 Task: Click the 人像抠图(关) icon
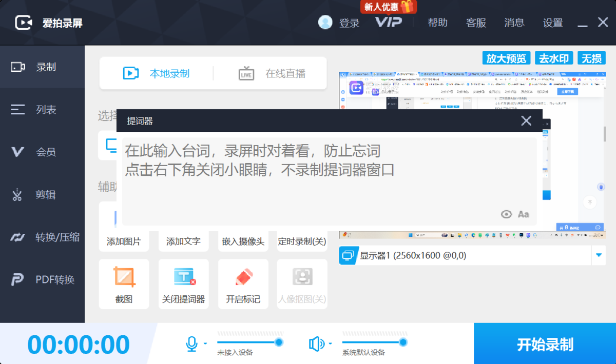pos(302,277)
